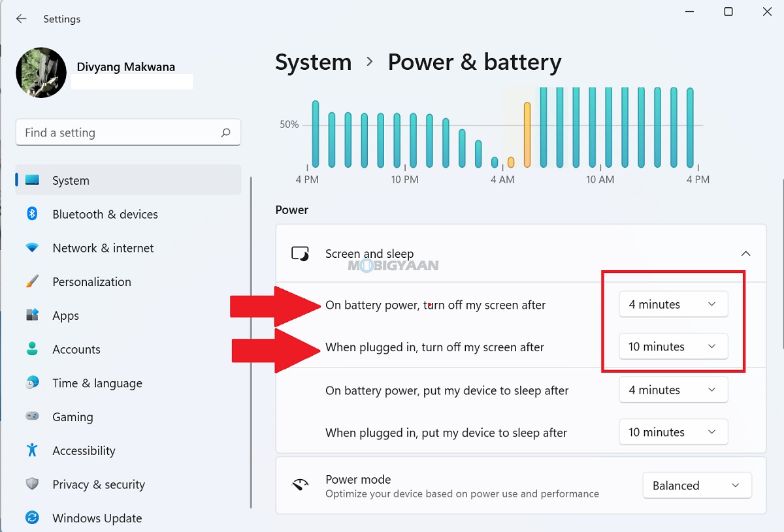Click the yellow battery saver bar

click(527, 134)
